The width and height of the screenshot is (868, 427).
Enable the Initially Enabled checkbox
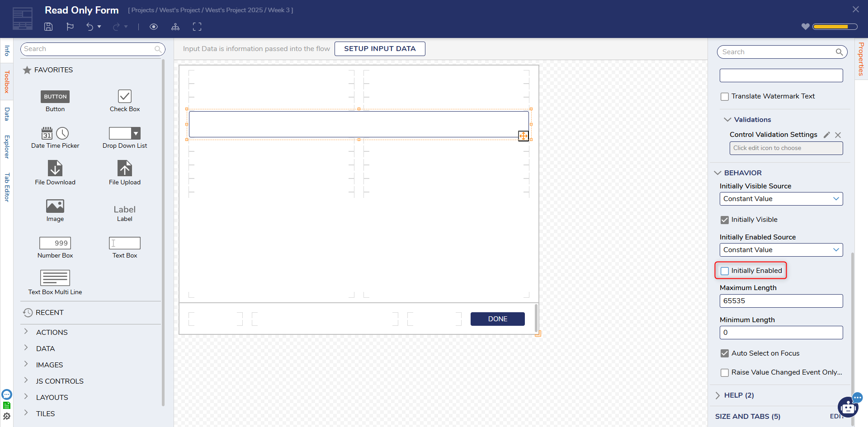point(725,271)
